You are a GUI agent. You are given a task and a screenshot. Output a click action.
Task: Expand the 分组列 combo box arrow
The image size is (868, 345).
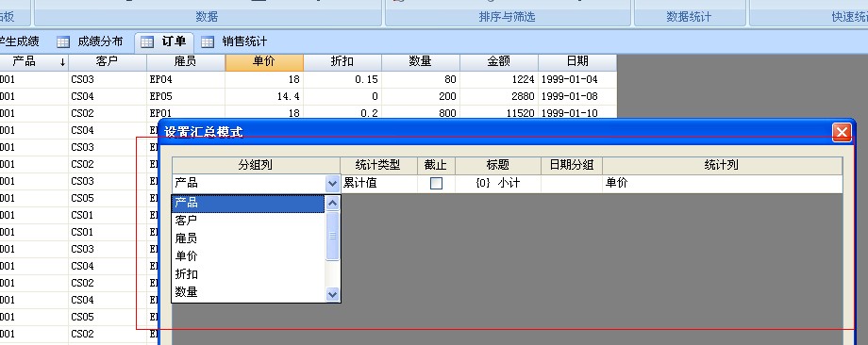click(x=332, y=183)
